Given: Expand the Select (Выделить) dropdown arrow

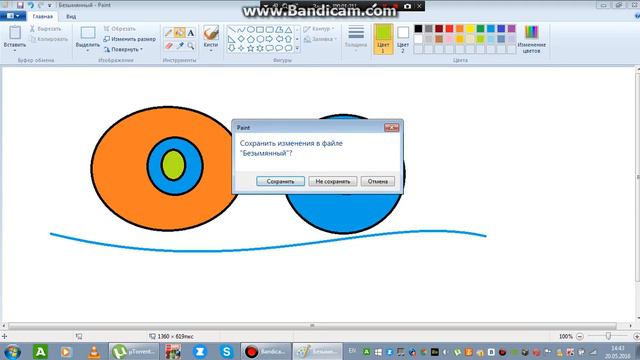Looking at the screenshot, I should tap(88, 50).
